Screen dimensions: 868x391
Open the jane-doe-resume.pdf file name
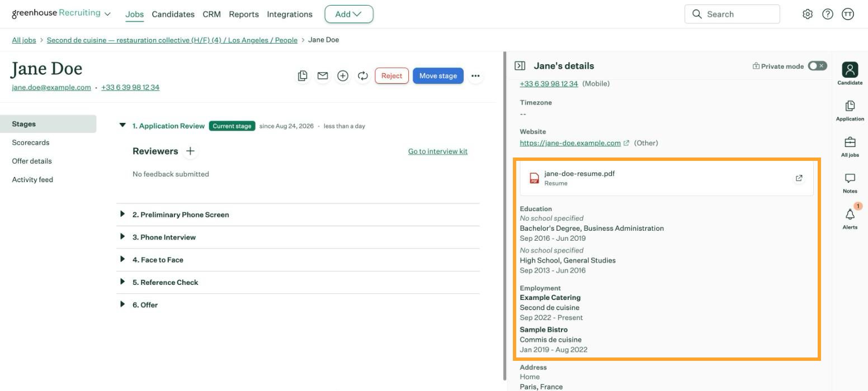pos(579,174)
